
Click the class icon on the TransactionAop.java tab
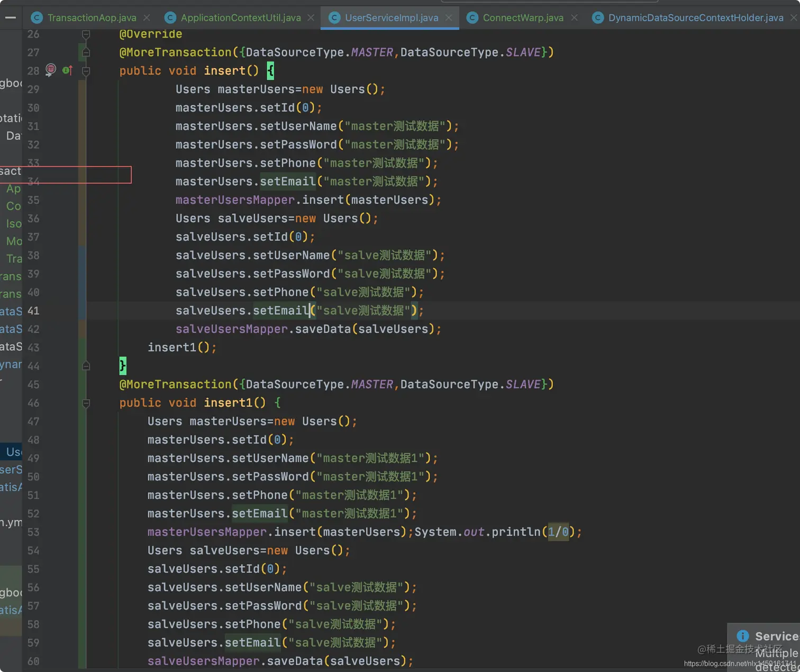pyautogui.click(x=37, y=17)
